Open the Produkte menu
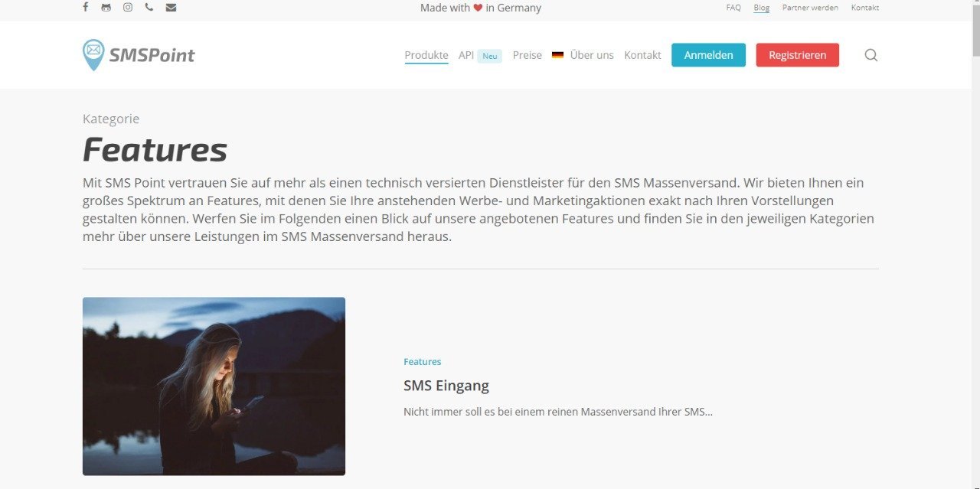980x489 pixels. coord(426,55)
